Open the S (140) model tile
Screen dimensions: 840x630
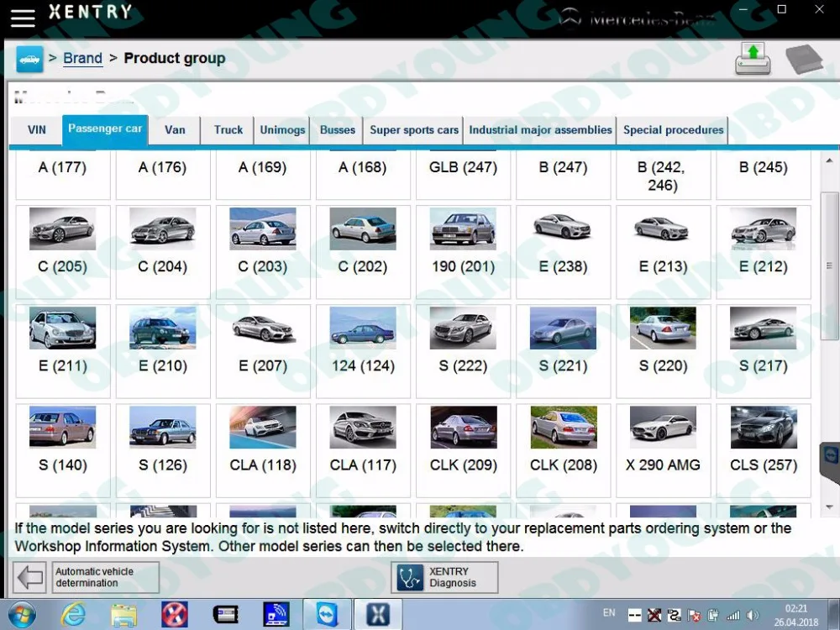[x=63, y=450]
